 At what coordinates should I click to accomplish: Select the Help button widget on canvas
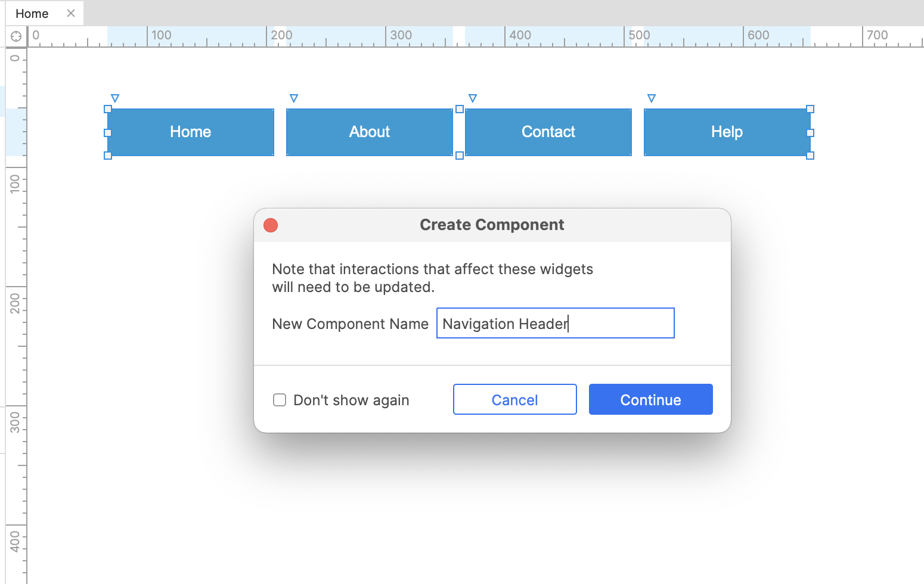click(727, 132)
